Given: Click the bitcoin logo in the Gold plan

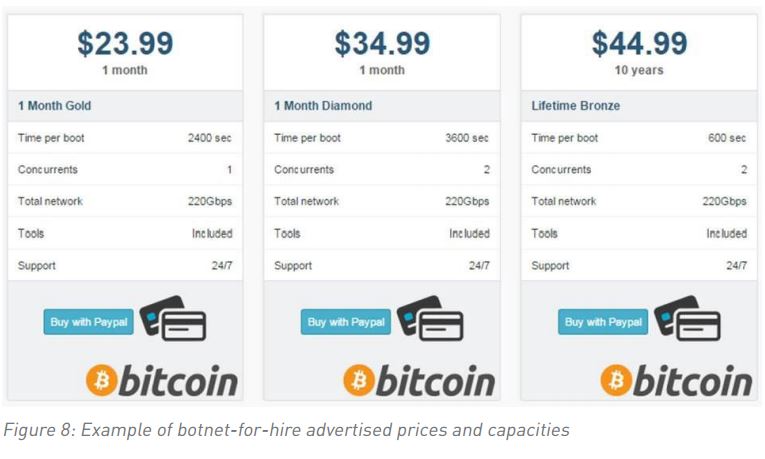Looking at the screenshot, I should click(161, 380).
